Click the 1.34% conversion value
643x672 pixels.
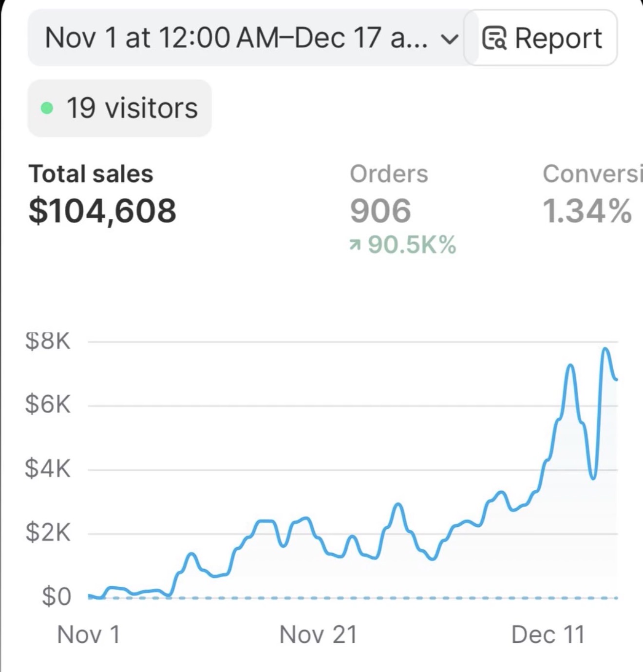coord(587,211)
